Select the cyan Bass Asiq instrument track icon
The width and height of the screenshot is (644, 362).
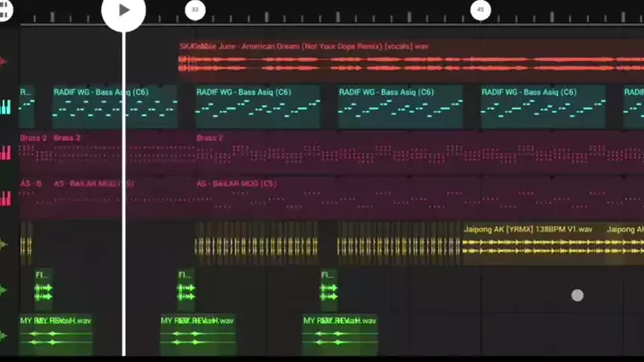pos(5,107)
